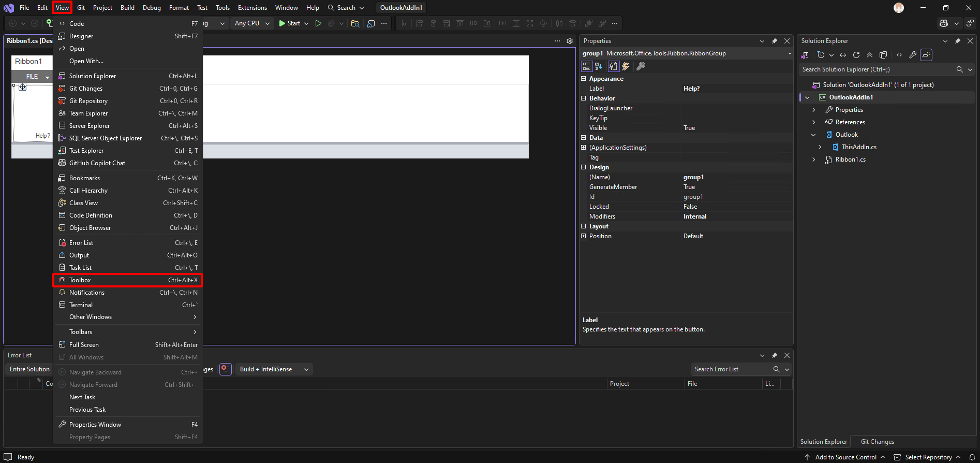Click Show All Files icon in Solution Explorer
The width and height of the screenshot is (980, 463).
click(883, 55)
